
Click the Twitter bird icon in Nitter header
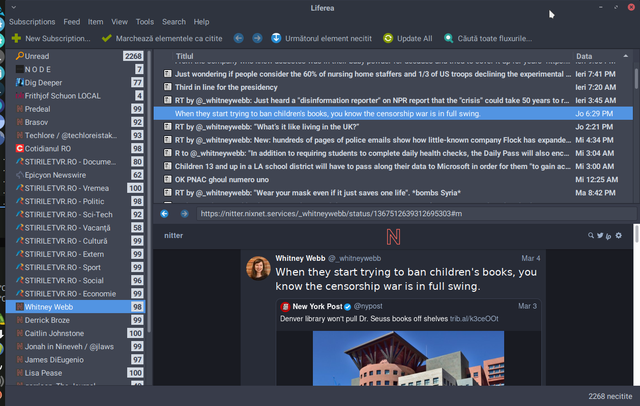pyautogui.click(x=600, y=235)
